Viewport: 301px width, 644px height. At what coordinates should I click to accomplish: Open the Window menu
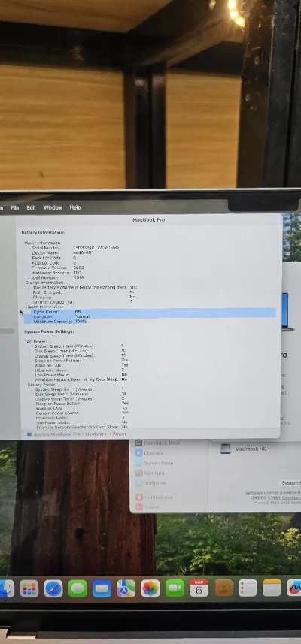pos(53,208)
